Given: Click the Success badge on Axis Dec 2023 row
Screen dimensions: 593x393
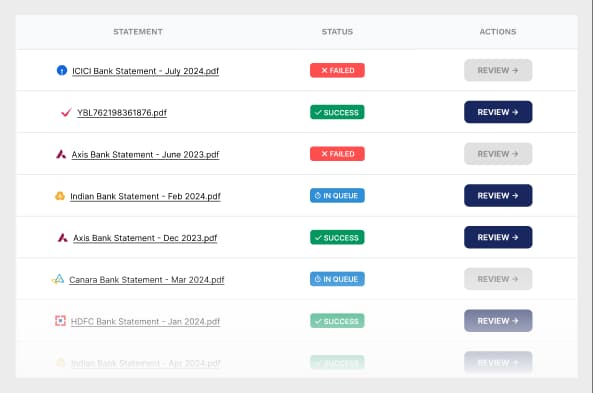Looking at the screenshot, I should point(337,238).
